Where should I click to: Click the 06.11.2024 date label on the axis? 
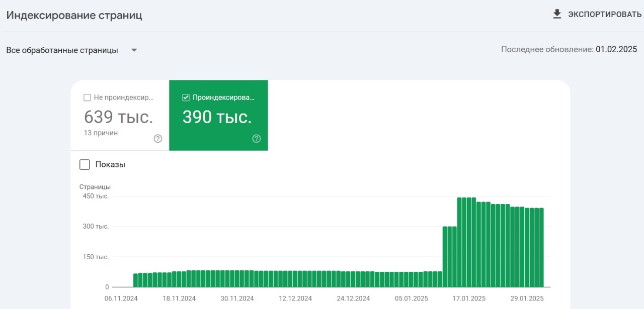(x=121, y=298)
